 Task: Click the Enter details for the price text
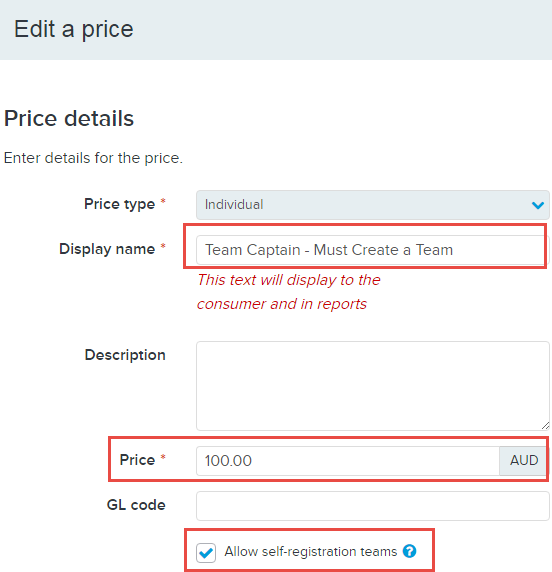(93, 158)
